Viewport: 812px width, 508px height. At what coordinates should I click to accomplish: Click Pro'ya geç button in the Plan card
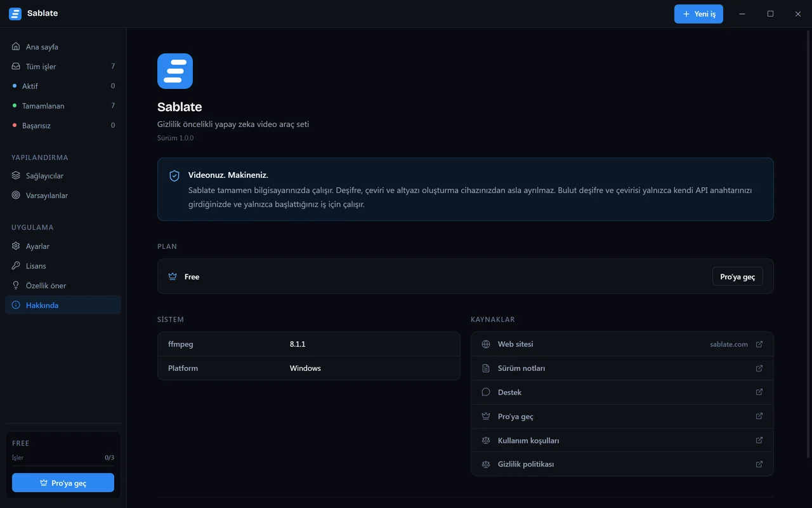coord(738,277)
